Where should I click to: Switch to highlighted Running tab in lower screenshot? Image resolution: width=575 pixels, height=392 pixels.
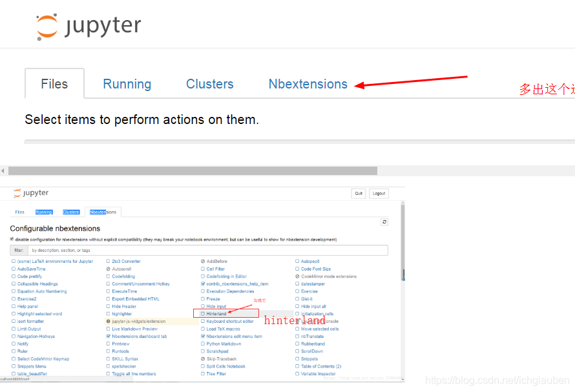click(x=44, y=212)
